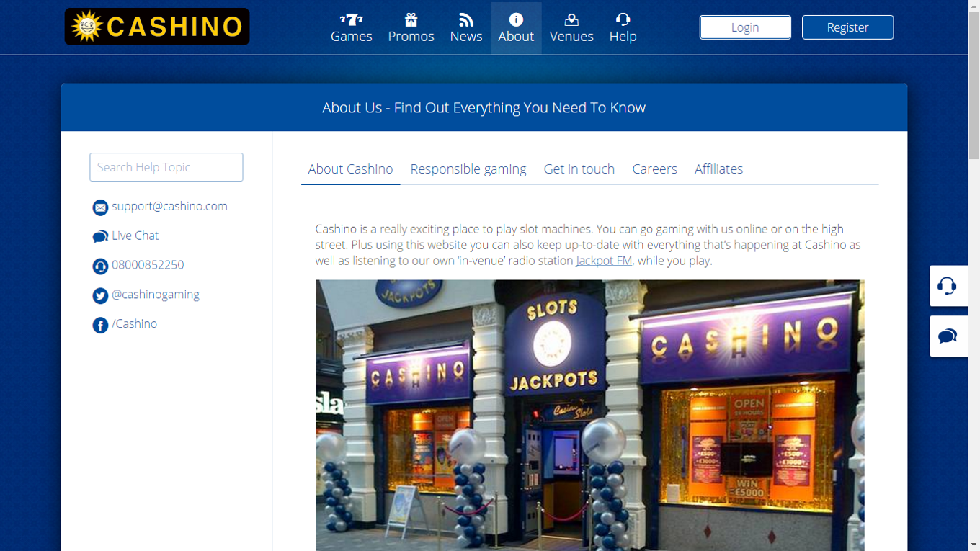Click the Live Chat bubble icon in sidebar
The height and width of the screenshot is (551, 980).
100,237
